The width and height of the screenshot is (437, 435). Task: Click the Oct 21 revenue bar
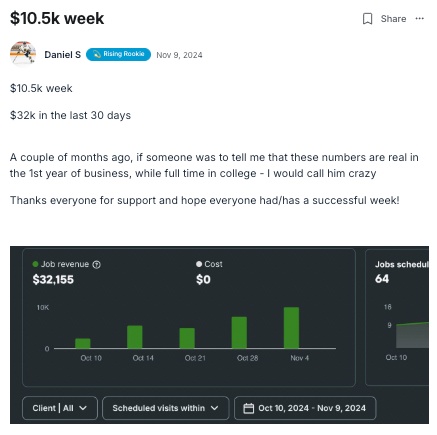coord(187,338)
